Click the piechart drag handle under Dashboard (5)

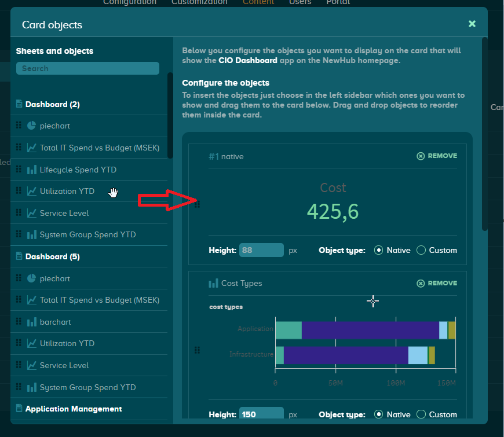point(19,278)
